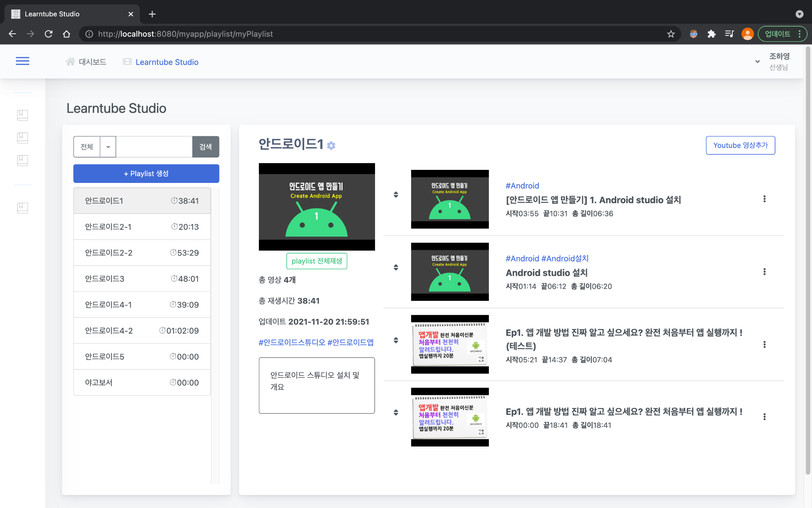
Task: Click the page reload icon
Action: point(48,34)
